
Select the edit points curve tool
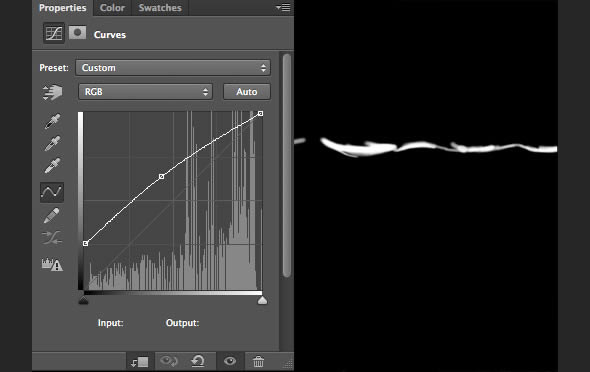pos(52,192)
